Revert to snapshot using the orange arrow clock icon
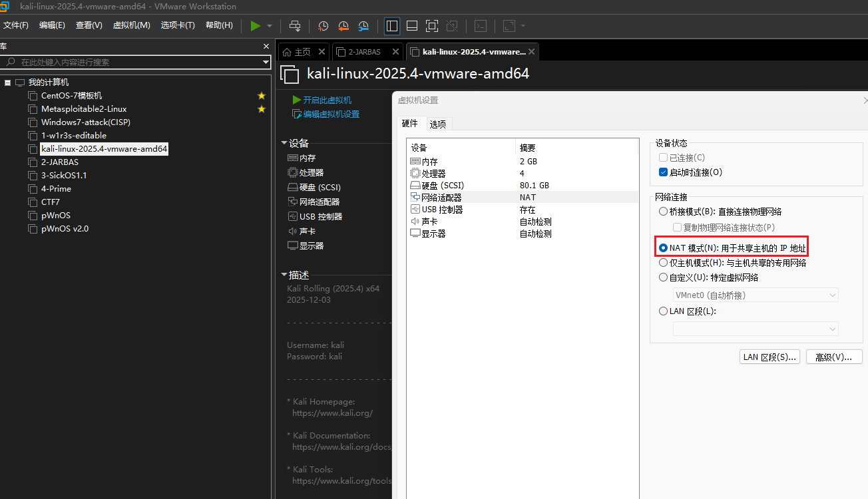This screenshot has width=868, height=499. (x=343, y=26)
